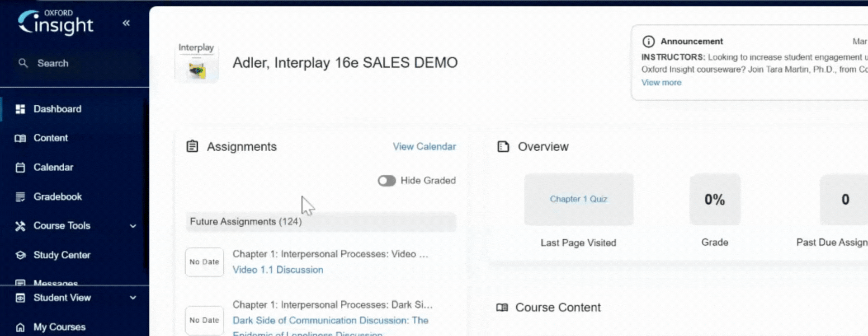Click the No Date badge for Dark Side Discussion
Image resolution: width=868 pixels, height=336 pixels.
click(x=204, y=320)
